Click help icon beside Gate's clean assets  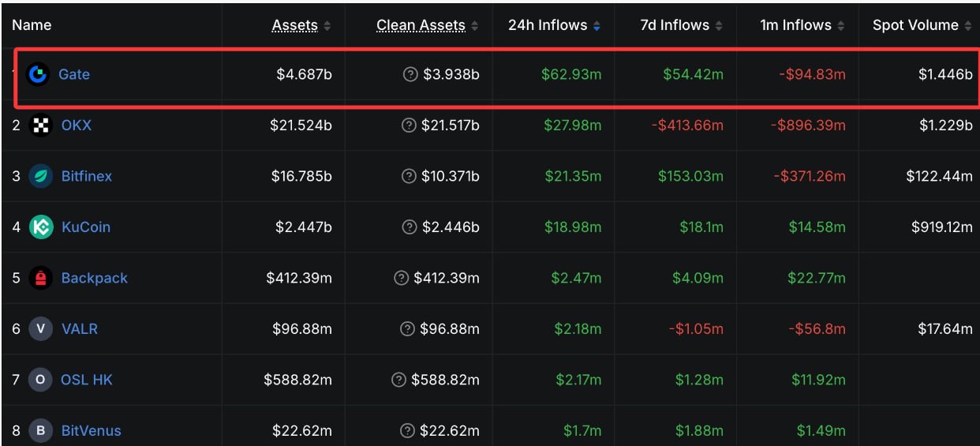[x=410, y=74]
